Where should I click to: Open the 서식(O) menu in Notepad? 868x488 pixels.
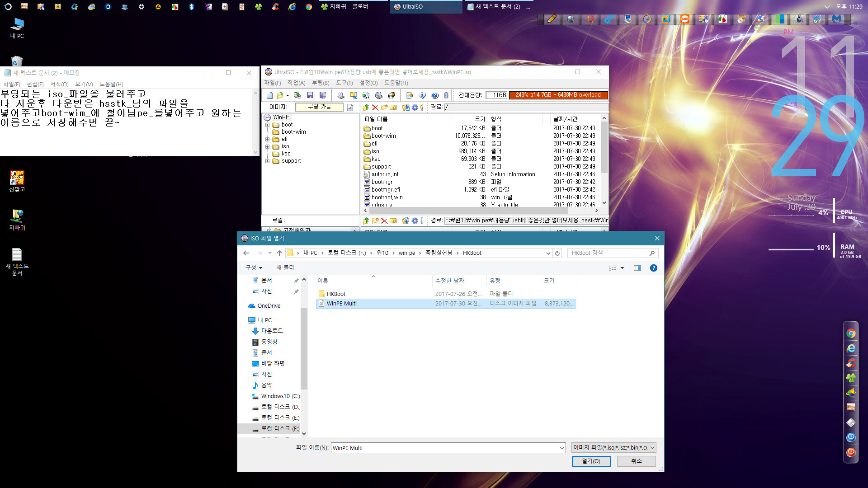coord(59,84)
